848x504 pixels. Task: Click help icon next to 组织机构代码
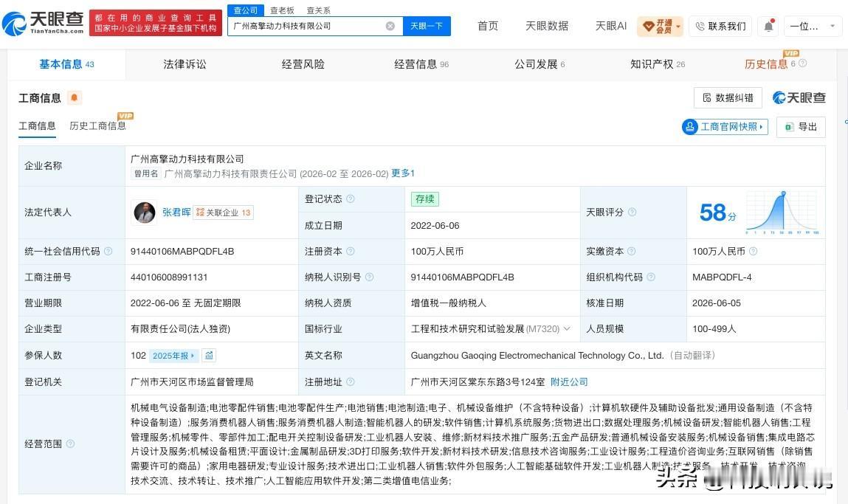point(651,277)
